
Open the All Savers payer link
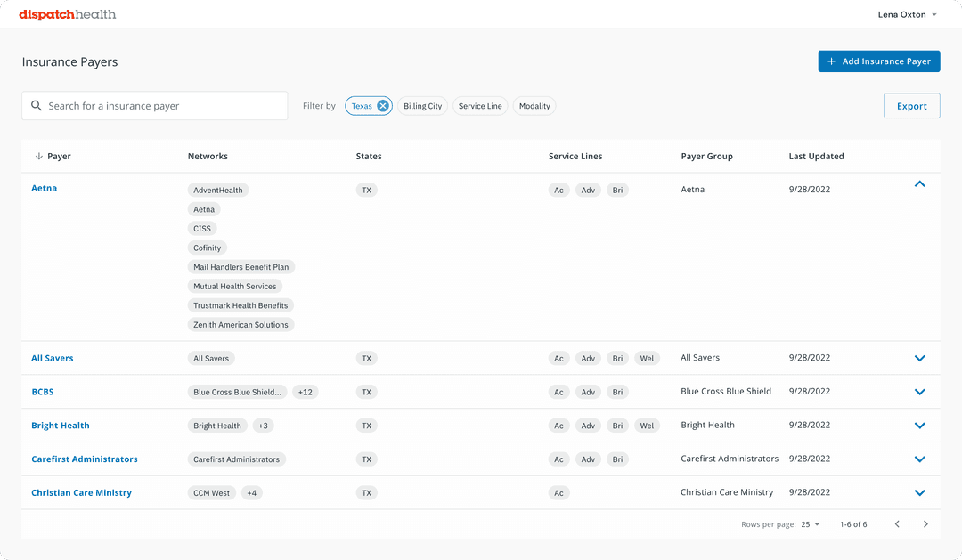[53, 358]
